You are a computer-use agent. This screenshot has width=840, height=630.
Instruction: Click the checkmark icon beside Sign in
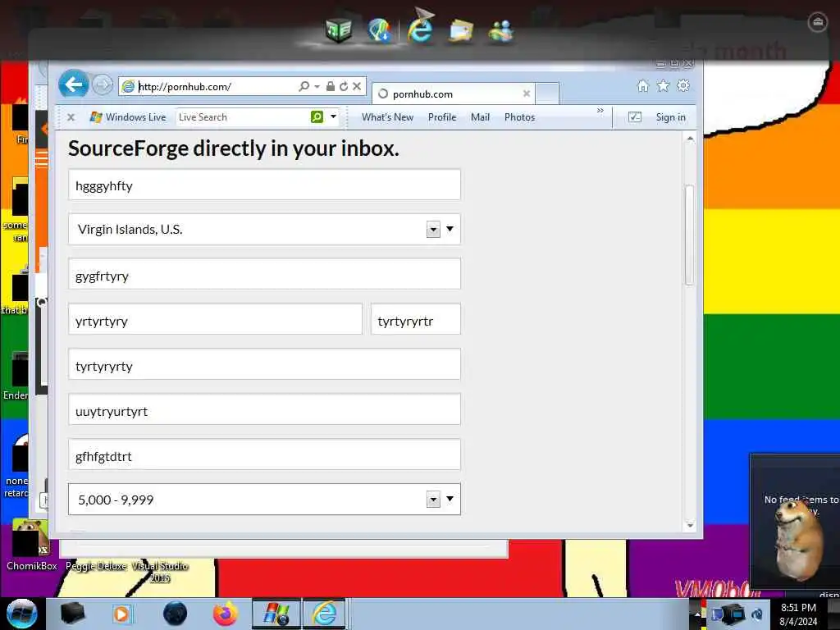[x=634, y=116]
